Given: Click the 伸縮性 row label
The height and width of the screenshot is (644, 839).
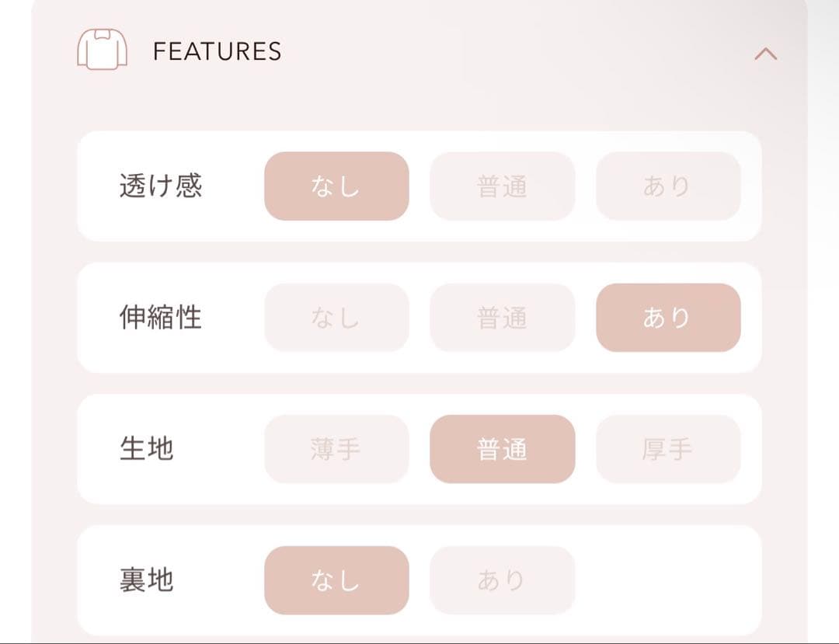Looking at the screenshot, I should tap(158, 317).
